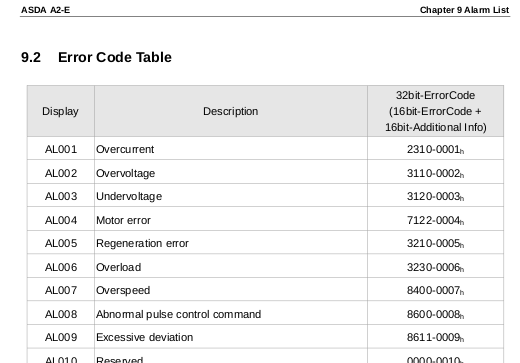Viewport: 520px width, 363px height.
Task: Select the 'Overcurrent' description text
Action: coord(125,149)
